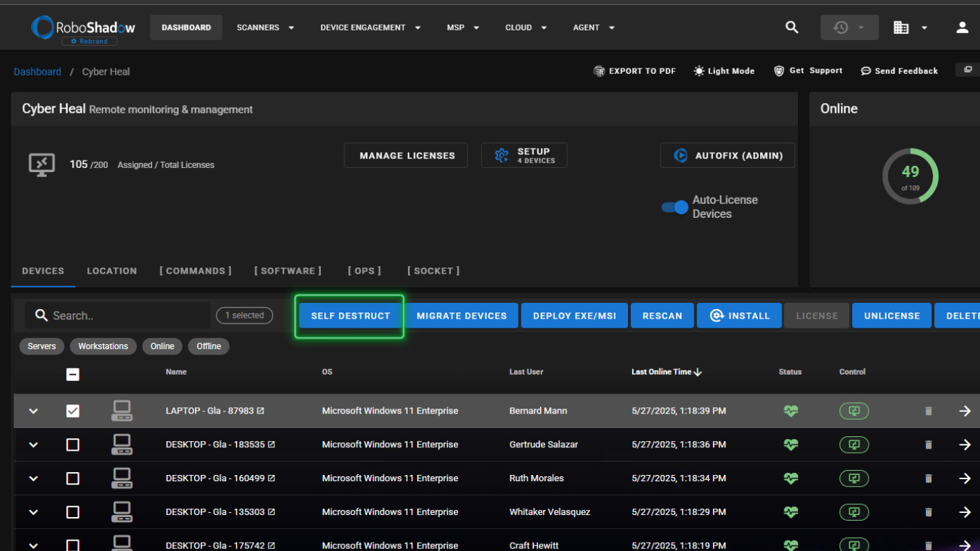The image size is (980, 551).
Task: Delete DESKTOP - Gla - 183535 via trash icon
Action: pos(929,445)
